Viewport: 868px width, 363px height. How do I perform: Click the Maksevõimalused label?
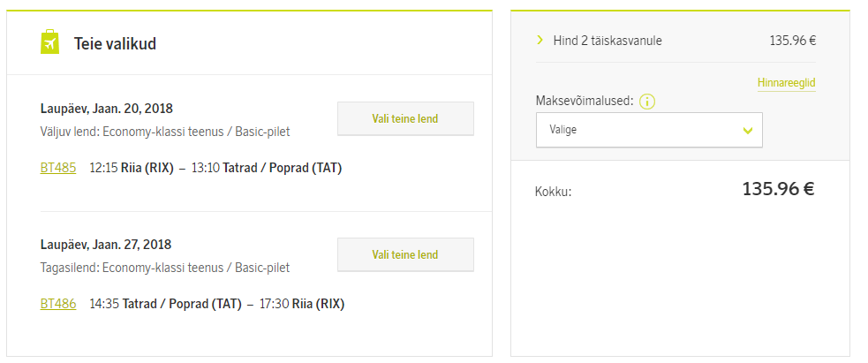point(585,102)
